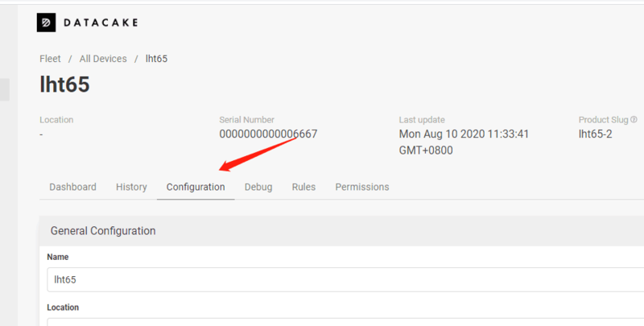644x326 pixels.
Task: Click the lht65 device title heading
Action: point(64,85)
